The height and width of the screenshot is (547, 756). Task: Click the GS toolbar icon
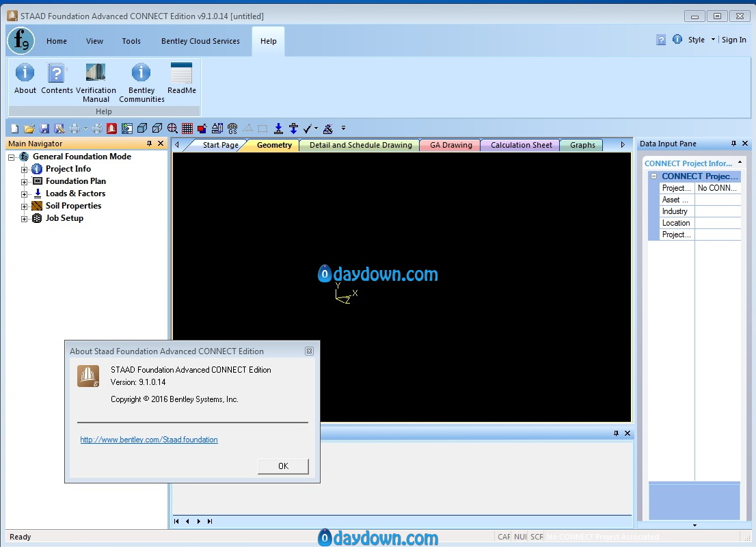pos(232,129)
